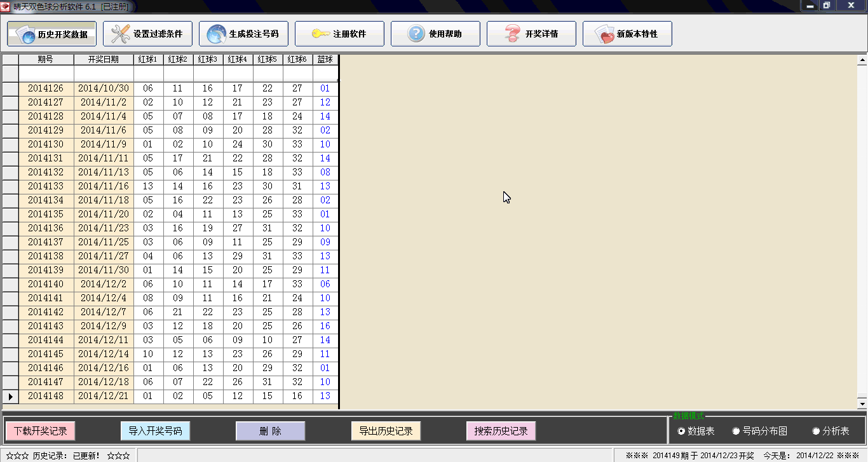Viewport: 868px width, 462px height.
Task: Click the 期号 column header
Action: point(46,58)
